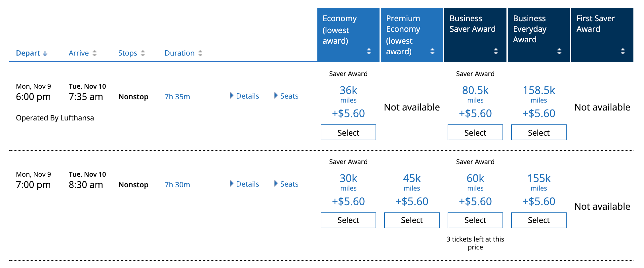644x268 pixels.
Task: Click the sort icon next to Stops
Action: [x=142, y=53]
